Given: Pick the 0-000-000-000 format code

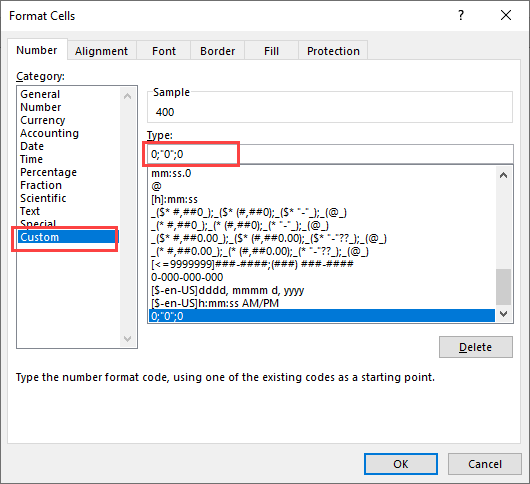Looking at the screenshot, I should coord(187,277).
